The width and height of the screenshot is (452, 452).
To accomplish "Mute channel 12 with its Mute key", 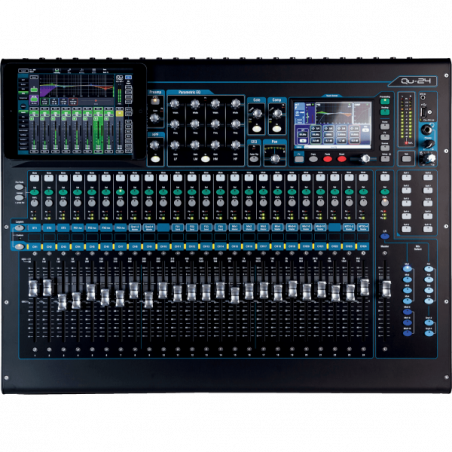I will pos(192,178).
